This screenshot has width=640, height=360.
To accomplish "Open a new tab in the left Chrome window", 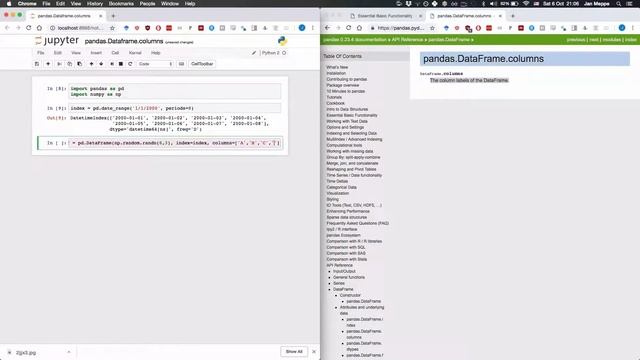I will pyautogui.click(x=113, y=16).
